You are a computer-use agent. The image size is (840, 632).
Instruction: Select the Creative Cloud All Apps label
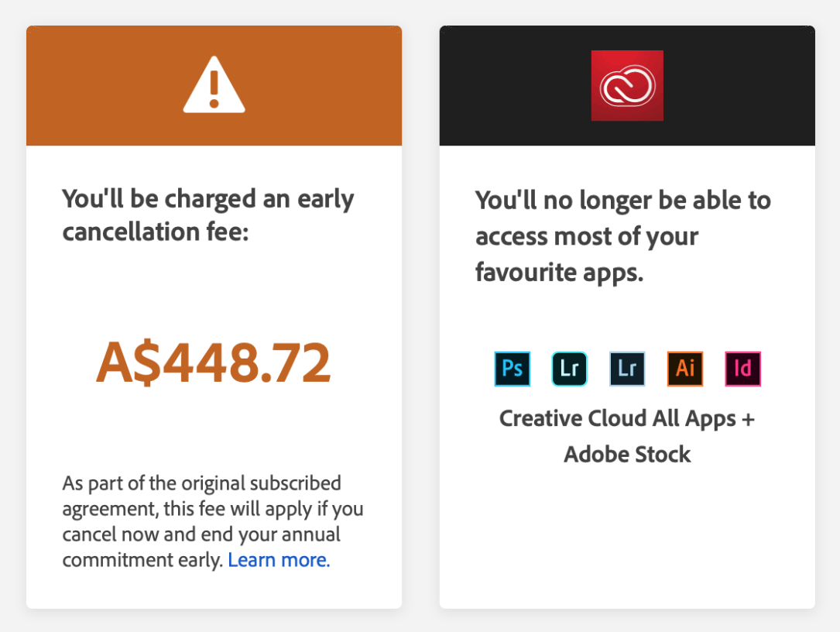(x=626, y=418)
